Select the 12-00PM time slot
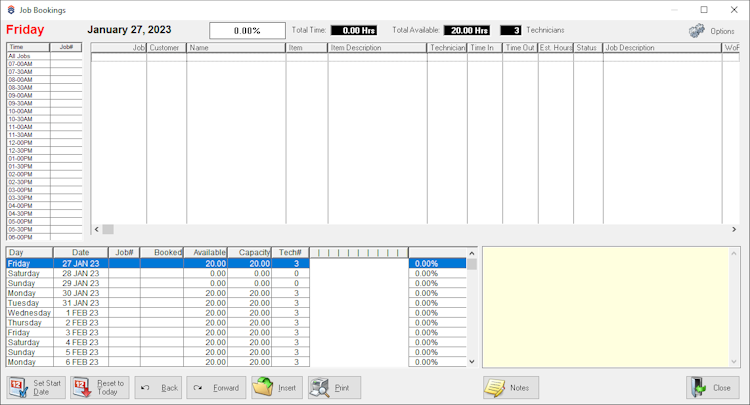Viewport: 750px width, 405px height. (44, 143)
